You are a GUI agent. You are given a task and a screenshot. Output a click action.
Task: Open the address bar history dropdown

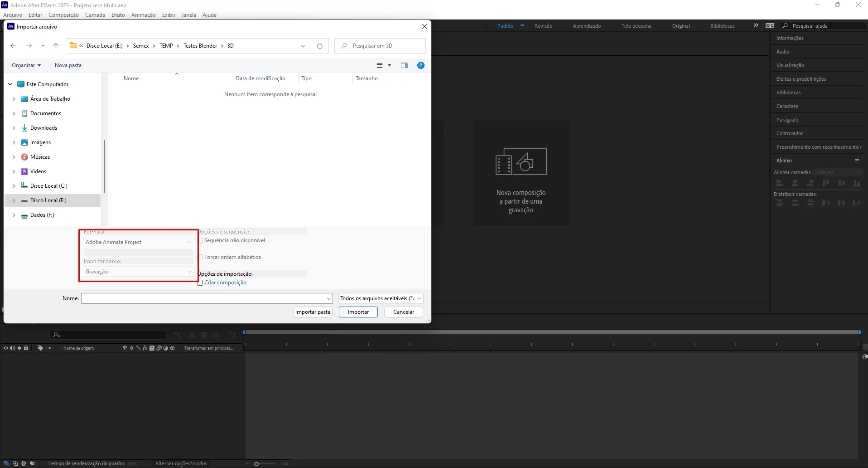[x=303, y=46]
